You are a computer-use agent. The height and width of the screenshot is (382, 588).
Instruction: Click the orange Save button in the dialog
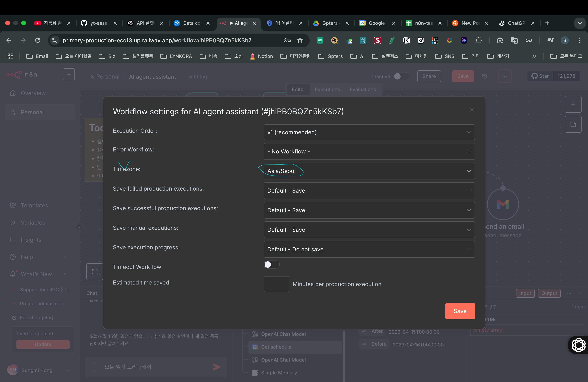(460, 311)
